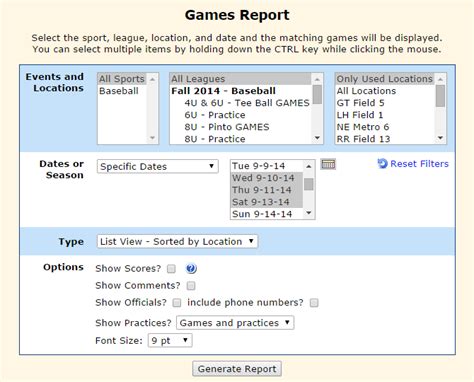474x382 pixels.
Task: Click locations list scroll up arrow
Action: click(x=440, y=79)
